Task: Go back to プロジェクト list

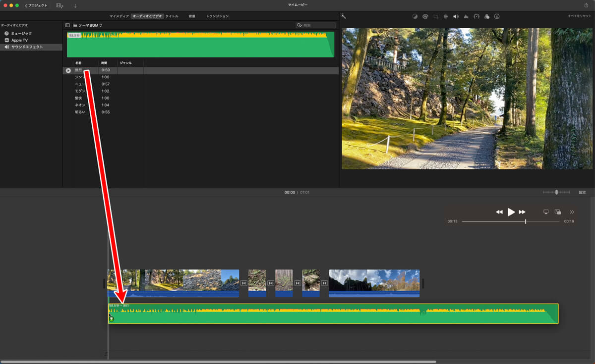Action: pyautogui.click(x=36, y=5)
